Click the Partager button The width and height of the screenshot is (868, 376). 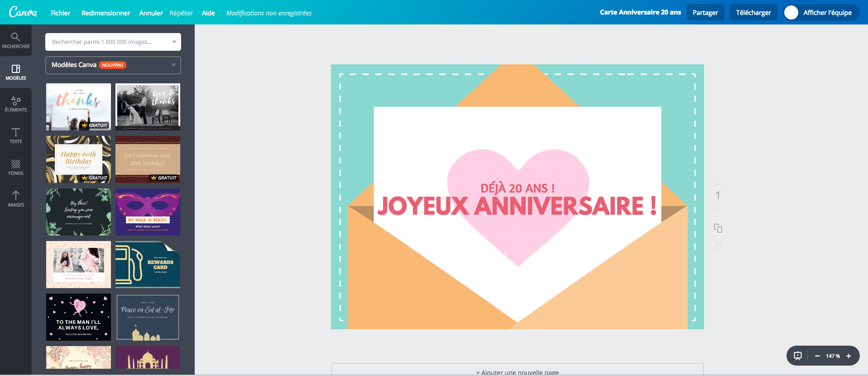point(705,13)
